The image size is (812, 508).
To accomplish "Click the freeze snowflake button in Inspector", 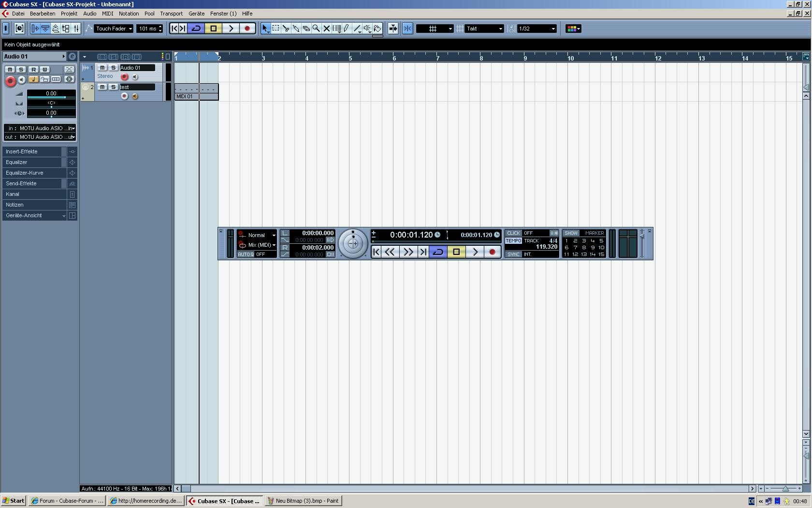I will pyautogui.click(x=69, y=79).
